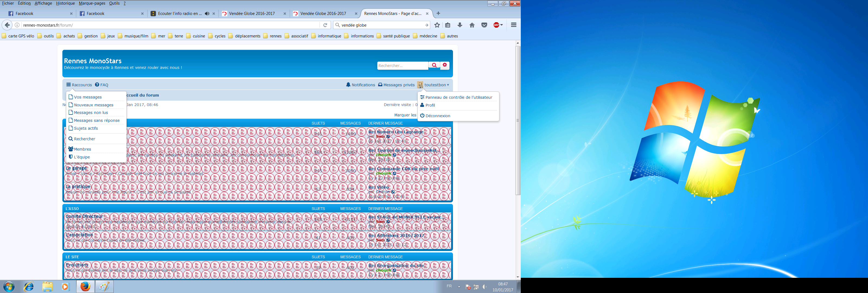Bookmark this page with the star icon
The height and width of the screenshot is (293, 868).
coord(437,25)
